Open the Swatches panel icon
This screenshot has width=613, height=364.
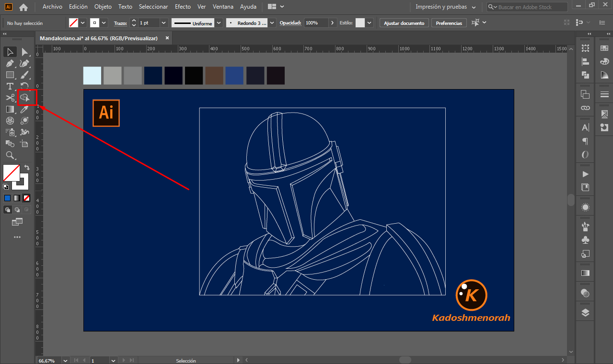[604, 48]
